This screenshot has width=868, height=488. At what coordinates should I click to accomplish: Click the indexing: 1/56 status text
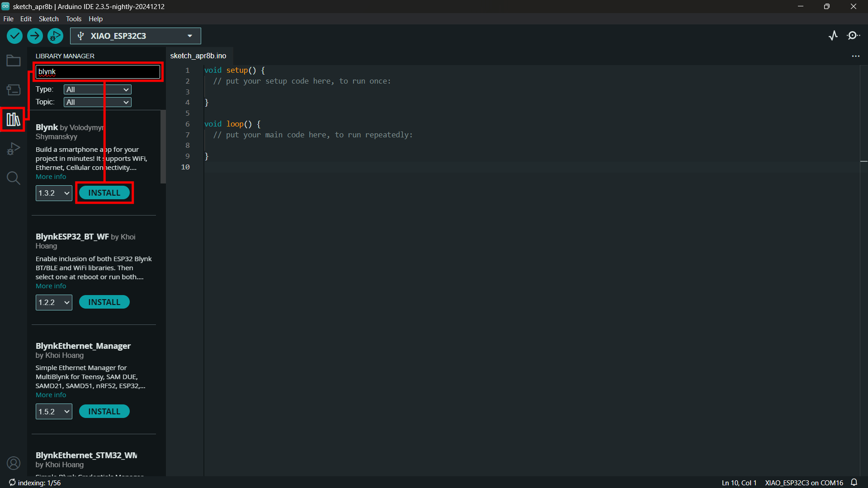click(39, 483)
